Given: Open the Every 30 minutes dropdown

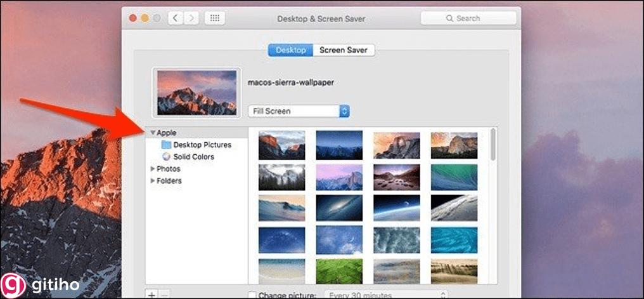Looking at the screenshot, I should [386, 295].
